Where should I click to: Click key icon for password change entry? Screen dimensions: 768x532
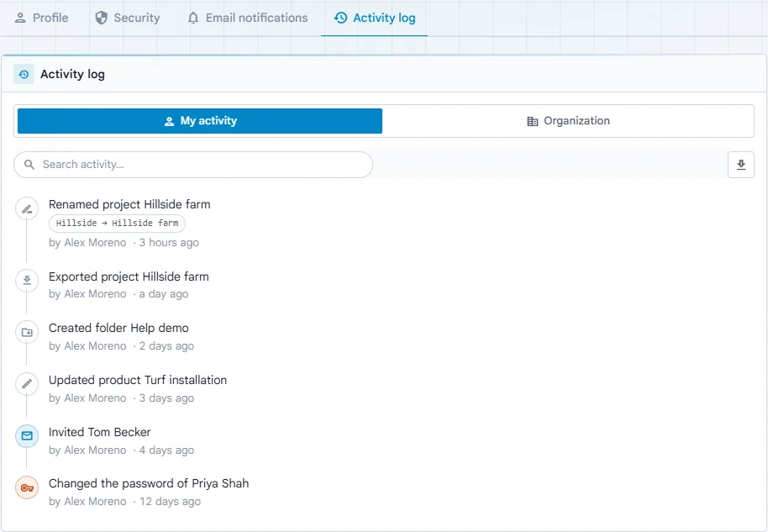27,488
